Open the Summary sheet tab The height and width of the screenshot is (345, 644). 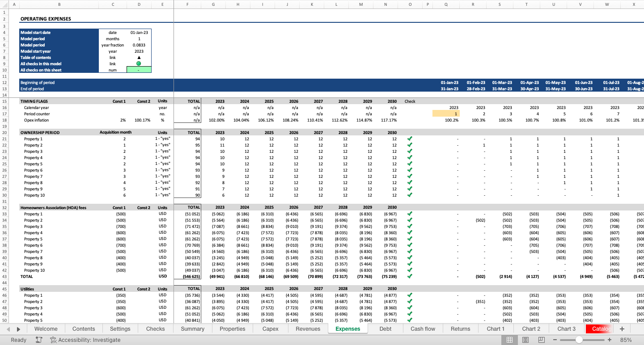pyautogui.click(x=192, y=329)
